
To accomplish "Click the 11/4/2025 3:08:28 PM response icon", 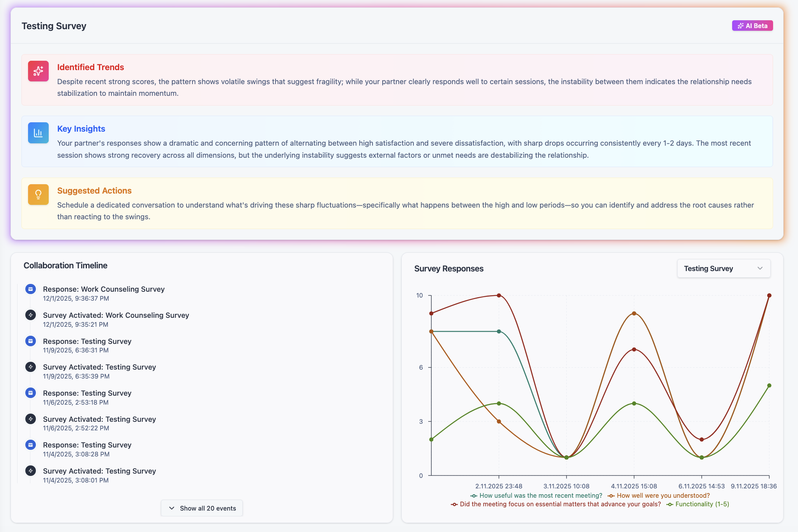I will (30, 445).
